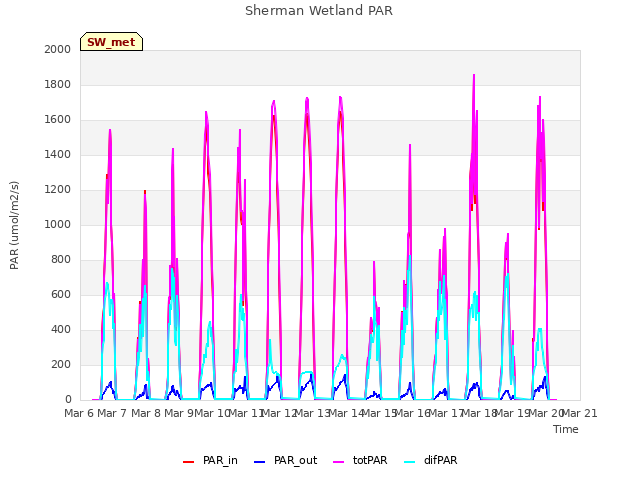Click the magenta totPAR legend swatch
This screenshot has height=480, width=640.
click(338, 462)
